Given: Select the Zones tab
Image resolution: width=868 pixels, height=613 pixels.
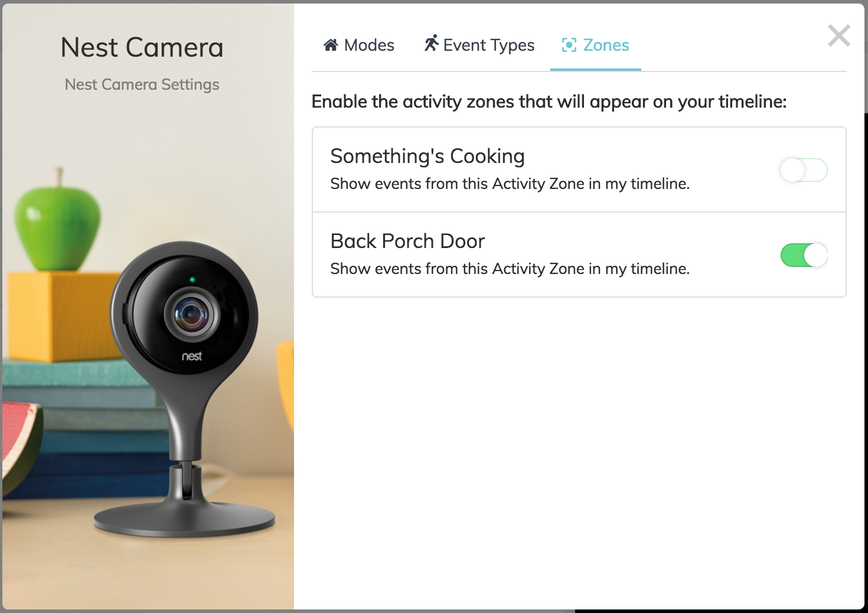Looking at the screenshot, I should click(596, 45).
